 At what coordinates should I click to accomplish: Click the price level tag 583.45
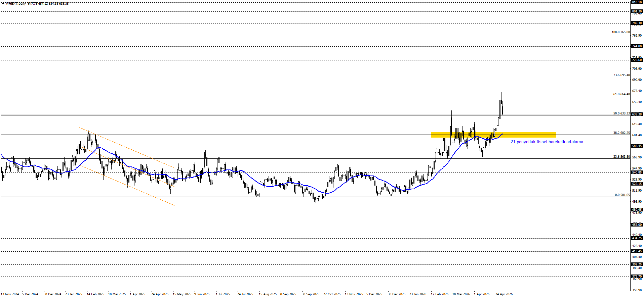coord(637,146)
